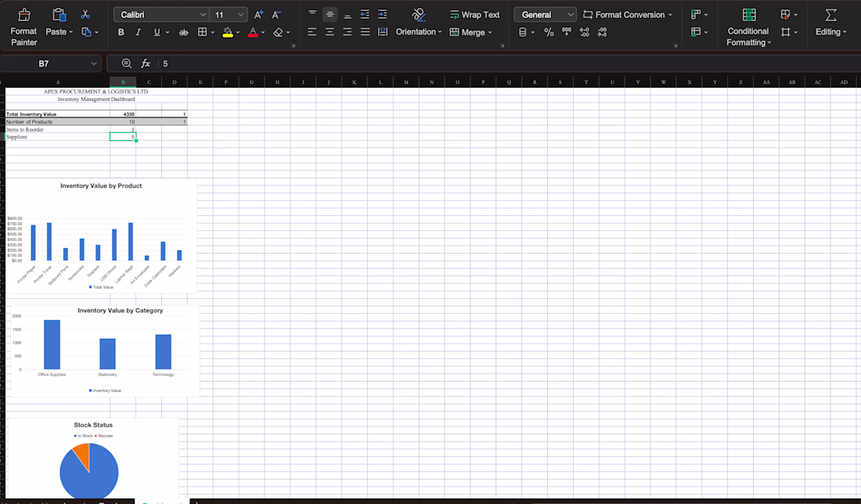The width and height of the screenshot is (861, 504).
Task: Select column header B
Action: click(123, 82)
